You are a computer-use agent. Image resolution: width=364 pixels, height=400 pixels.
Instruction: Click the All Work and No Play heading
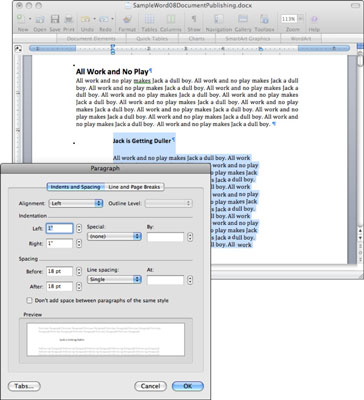coord(112,72)
